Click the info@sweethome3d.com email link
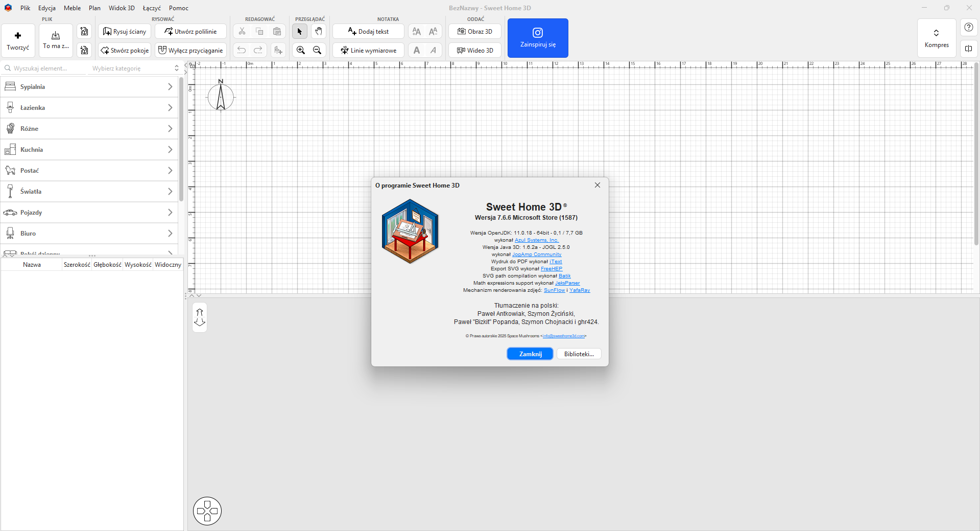This screenshot has width=980, height=531. click(x=563, y=336)
